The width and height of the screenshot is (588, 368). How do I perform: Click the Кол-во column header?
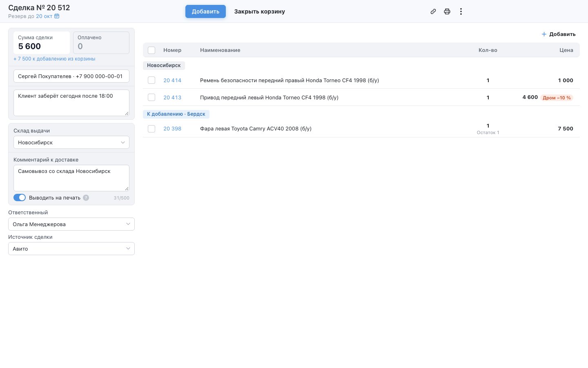coord(488,50)
